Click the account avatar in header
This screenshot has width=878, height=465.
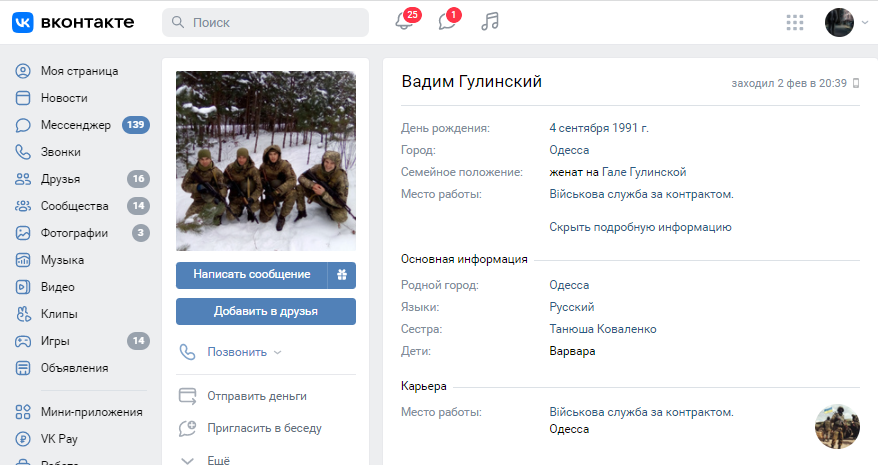click(x=839, y=22)
